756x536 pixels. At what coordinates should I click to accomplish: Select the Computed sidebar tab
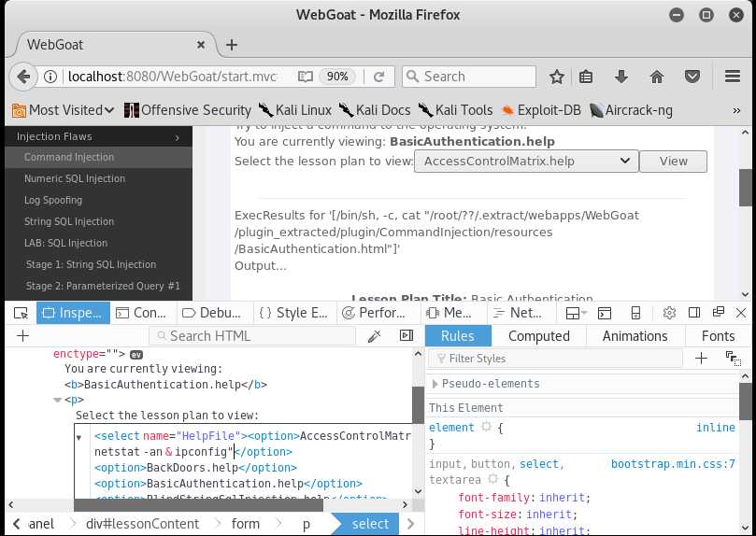click(x=539, y=335)
